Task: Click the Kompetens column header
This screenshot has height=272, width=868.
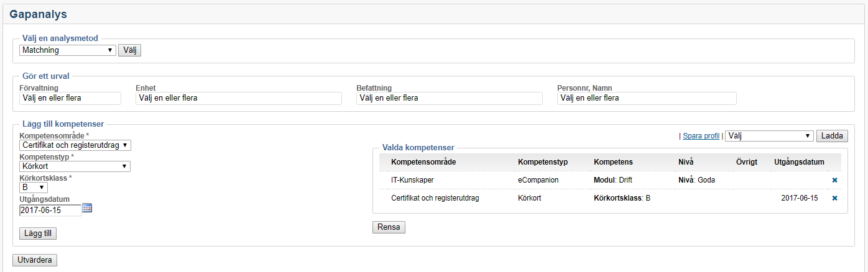Action: coord(613,162)
